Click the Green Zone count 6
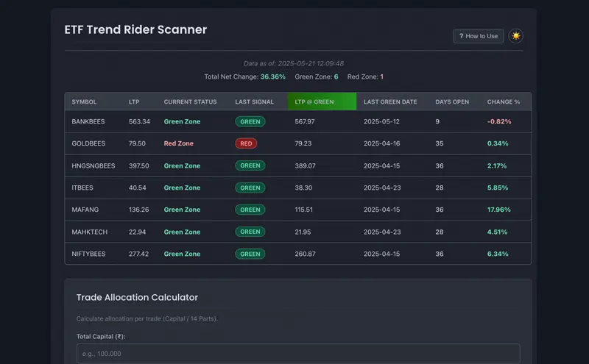 tap(336, 76)
